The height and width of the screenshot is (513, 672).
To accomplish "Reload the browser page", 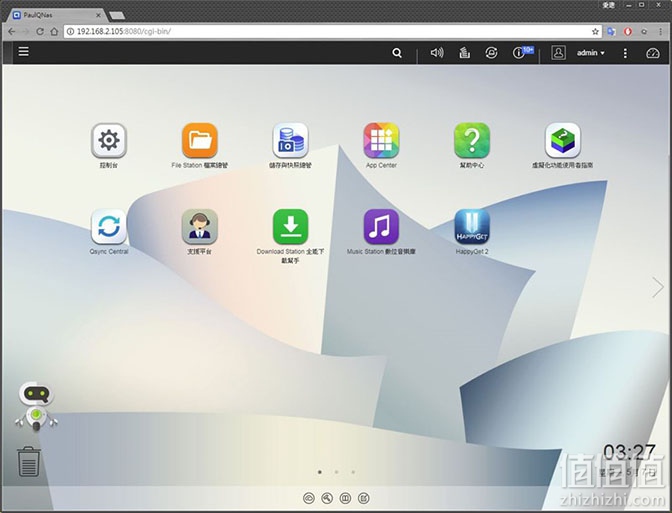I will coord(40,31).
